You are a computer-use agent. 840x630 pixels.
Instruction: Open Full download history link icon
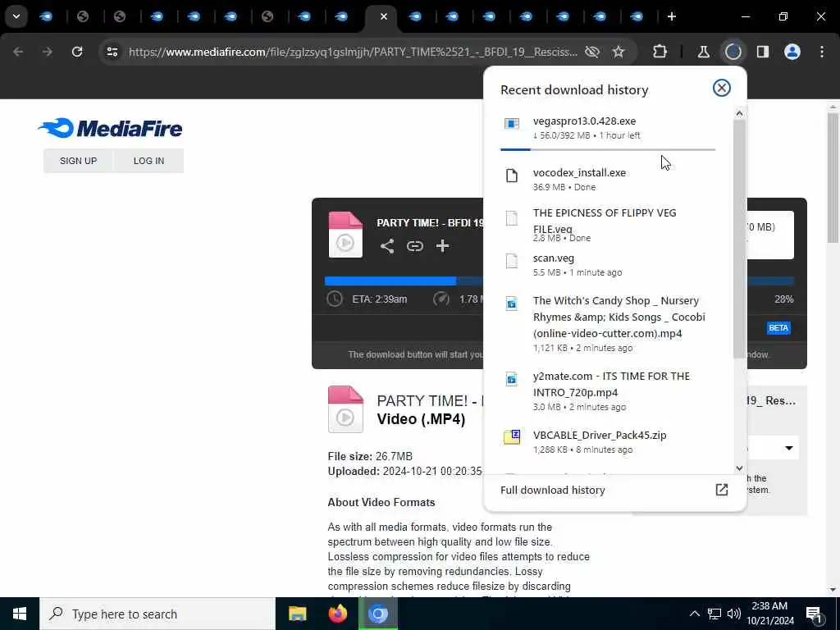(722, 490)
